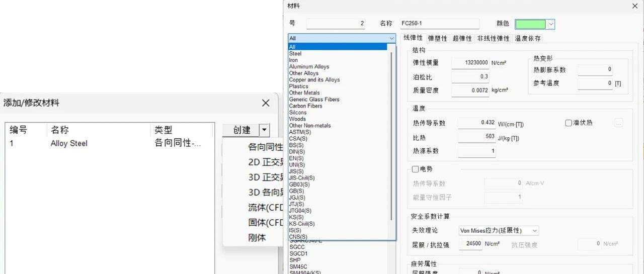Image resolution: width=644 pixels, height=274 pixels.
Task: Click the 名称 field containing FC250-1
Action: (439, 24)
